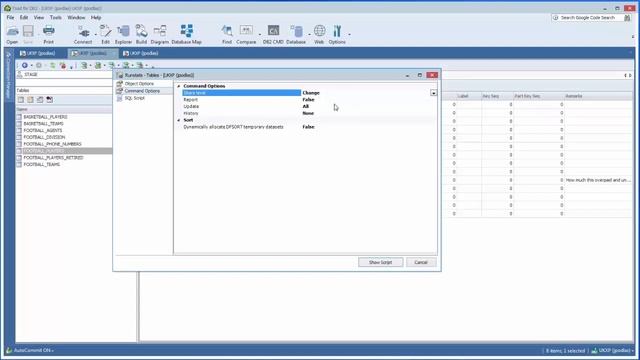This screenshot has height=360, width=640.
Task: Select BASKETBALL_PLAYERS table
Action: click(45, 117)
